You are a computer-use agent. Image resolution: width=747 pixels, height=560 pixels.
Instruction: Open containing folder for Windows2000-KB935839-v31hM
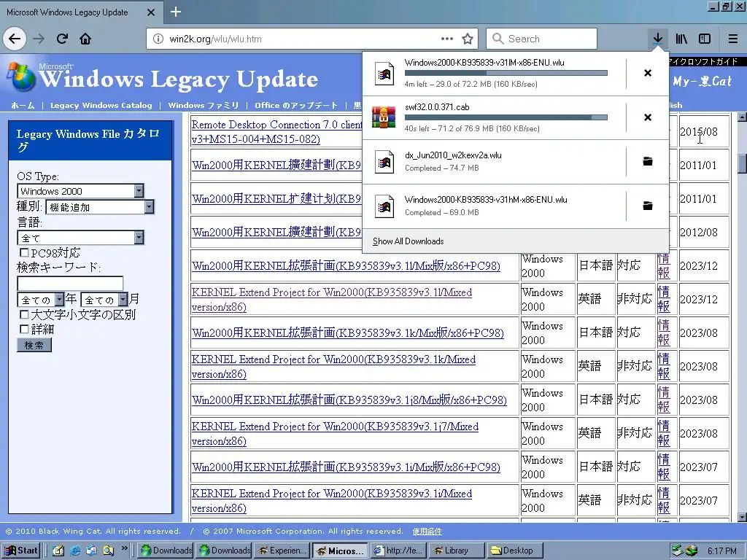(648, 206)
